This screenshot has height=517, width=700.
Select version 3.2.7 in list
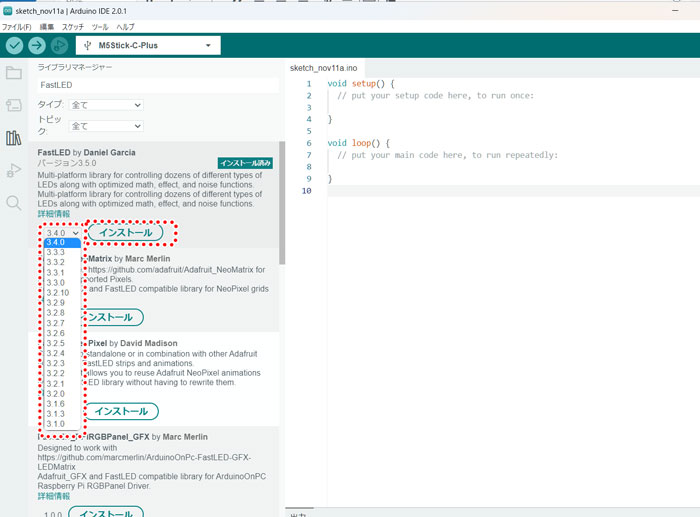[x=62, y=323]
